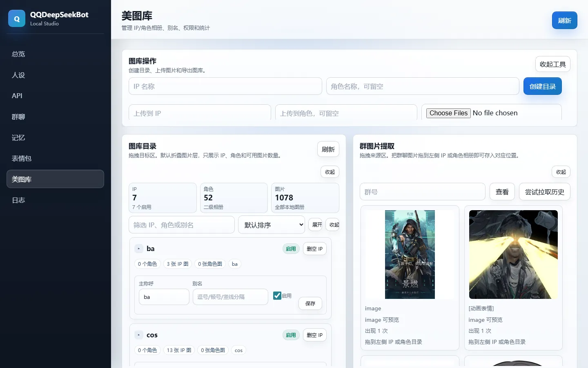Open the 表情包 sidebar page
Image resolution: width=588 pixels, height=368 pixels.
coord(55,158)
